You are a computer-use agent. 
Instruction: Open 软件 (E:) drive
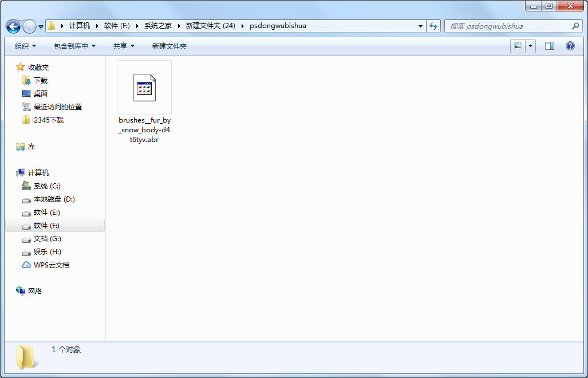click(x=47, y=212)
